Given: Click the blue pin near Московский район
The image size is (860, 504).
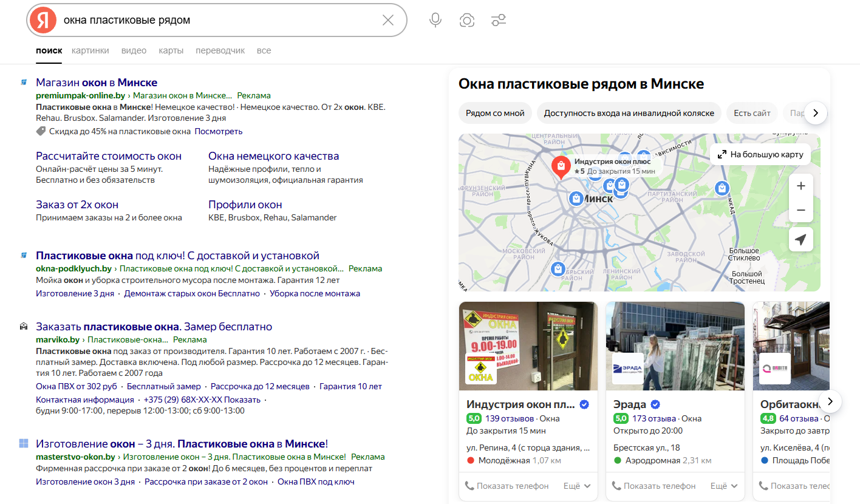Looking at the screenshot, I should pos(558,268).
